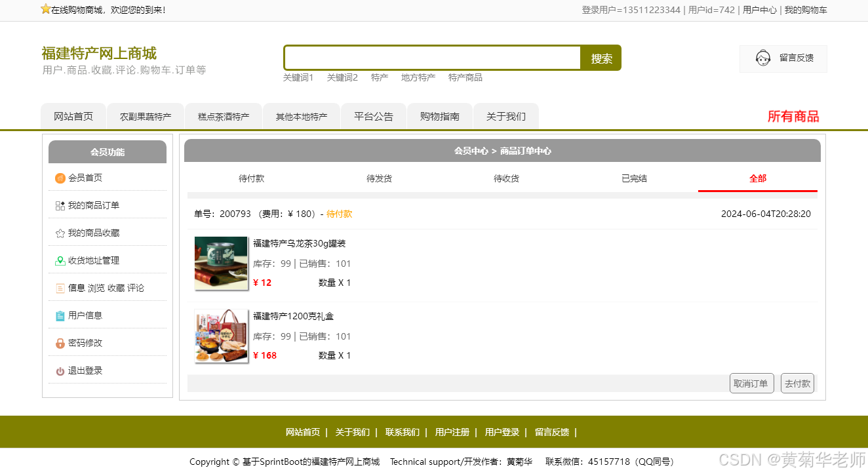Open 用户信息 in sidebar
Viewport: 868px width, 474px height.
[85, 316]
